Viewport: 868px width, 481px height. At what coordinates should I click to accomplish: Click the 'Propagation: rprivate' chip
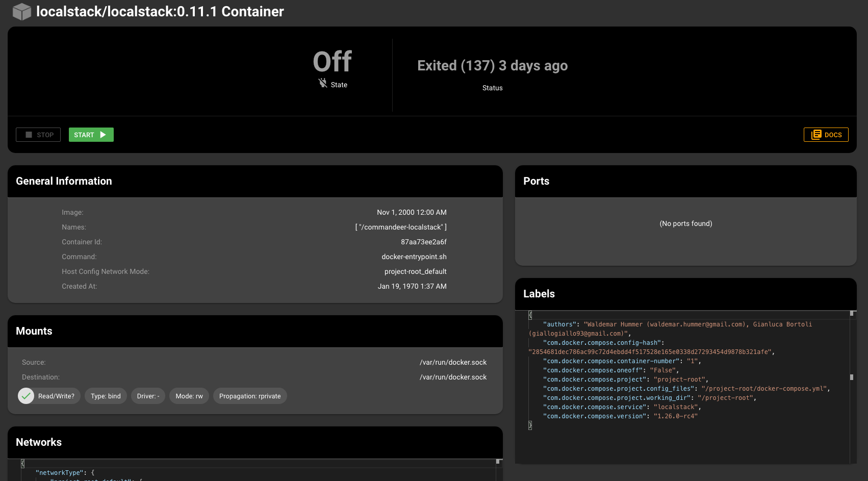[x=250, y=396]
